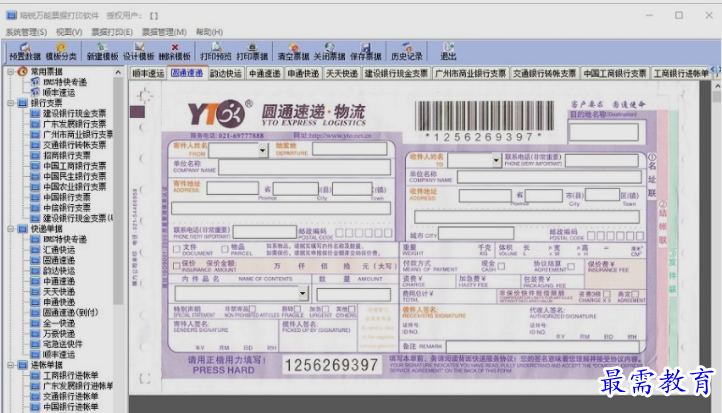722x413 pixels.
Task: Click icon beside 宅急送快件 tree row
Action: [x=35, y=344]
